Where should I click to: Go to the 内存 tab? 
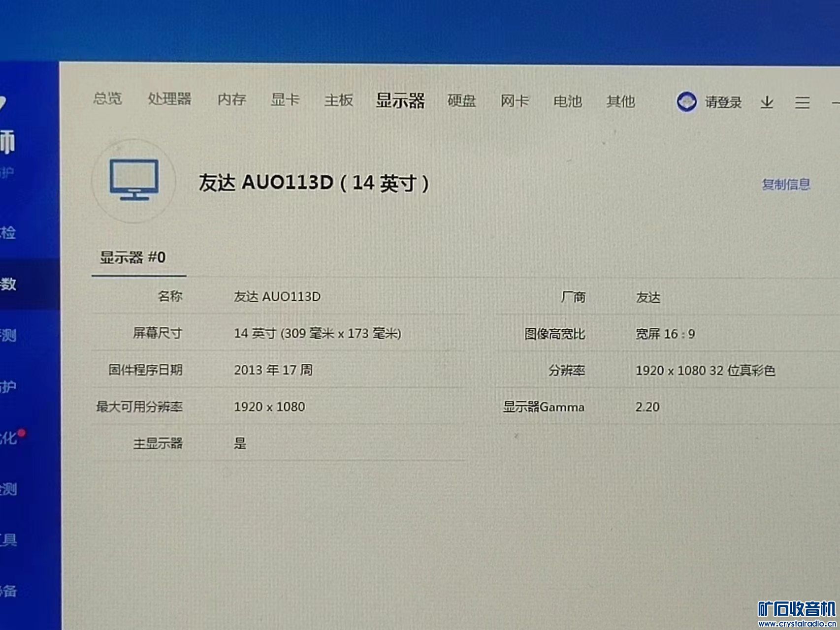[x=232, y=99]
